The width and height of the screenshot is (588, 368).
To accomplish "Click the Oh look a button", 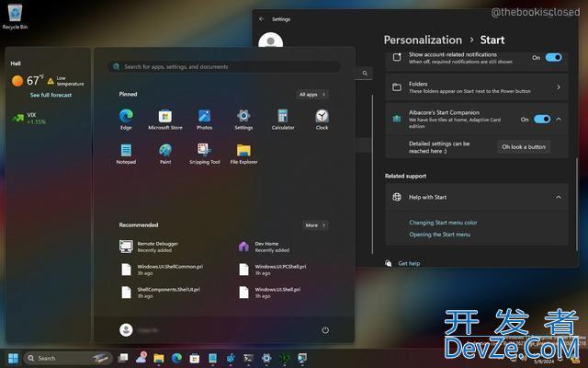I will click(524, 147).
